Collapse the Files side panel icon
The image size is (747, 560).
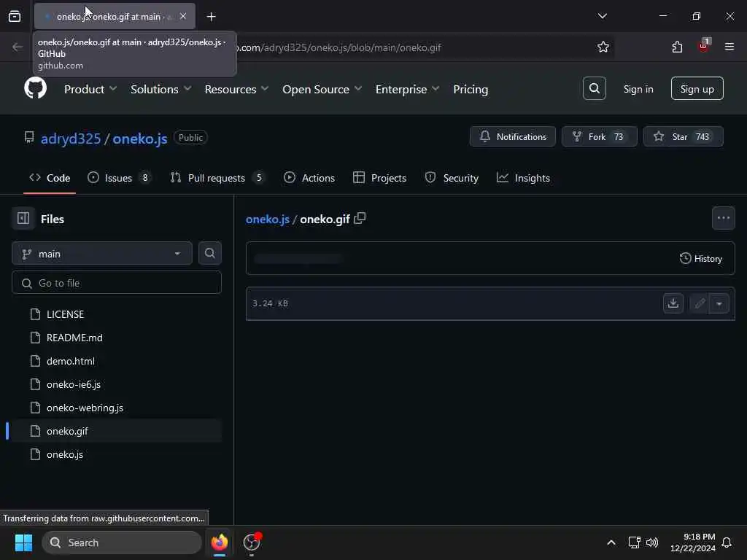pyautogui.click(x=23, y=219)
